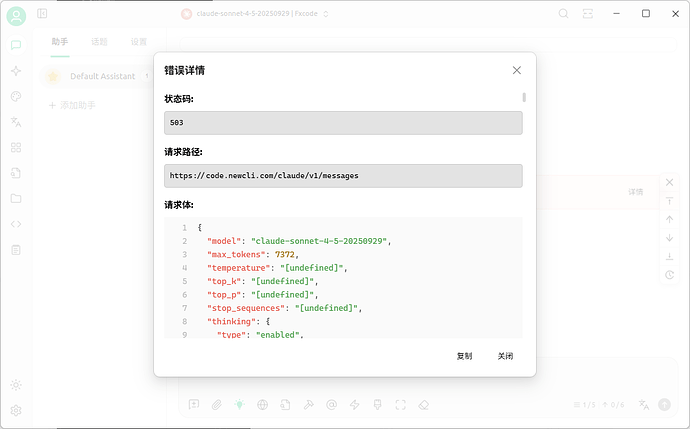Click the attachment paperclip icon

point(217,405)
